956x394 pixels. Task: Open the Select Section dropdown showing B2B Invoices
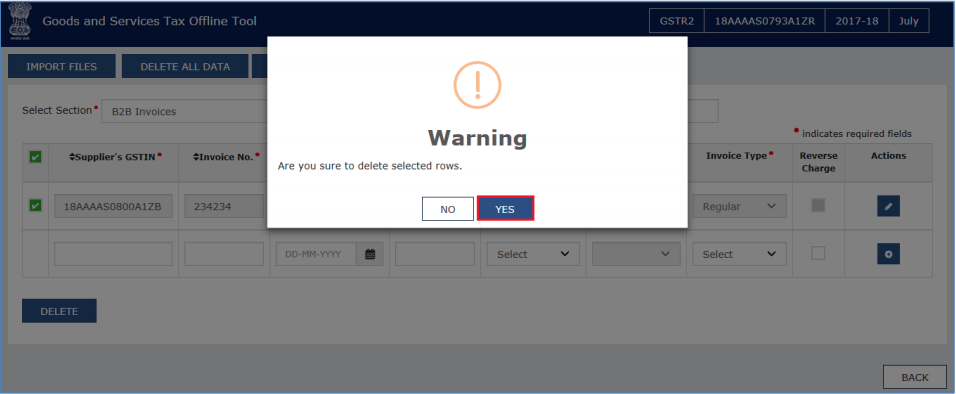184,111
